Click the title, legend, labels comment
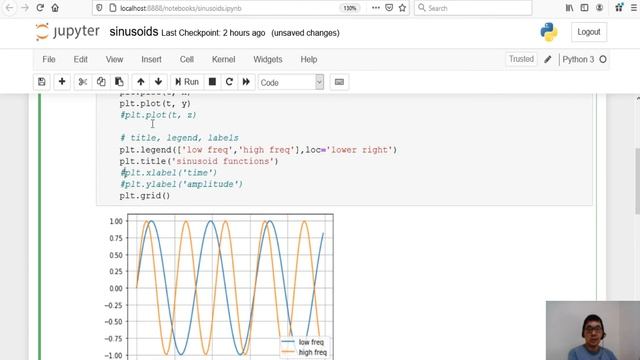This screenshot has width=640, height=360. tap(179, 138)
